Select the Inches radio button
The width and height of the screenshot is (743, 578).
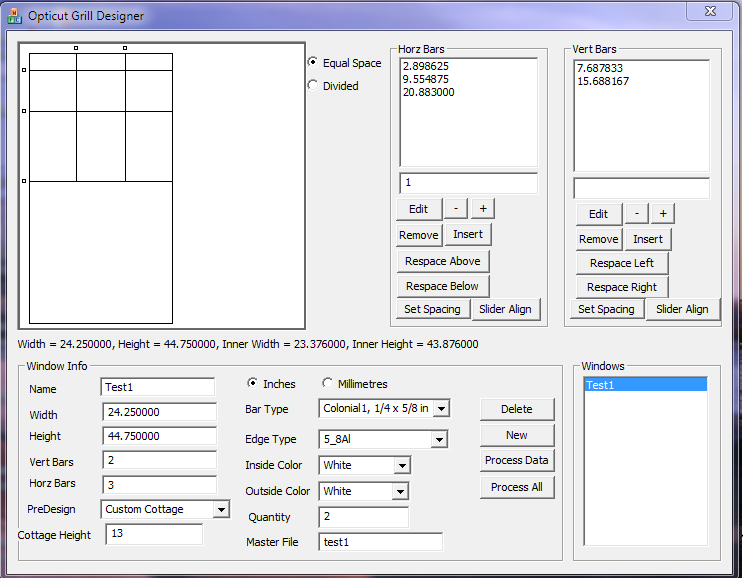point(252,384)
